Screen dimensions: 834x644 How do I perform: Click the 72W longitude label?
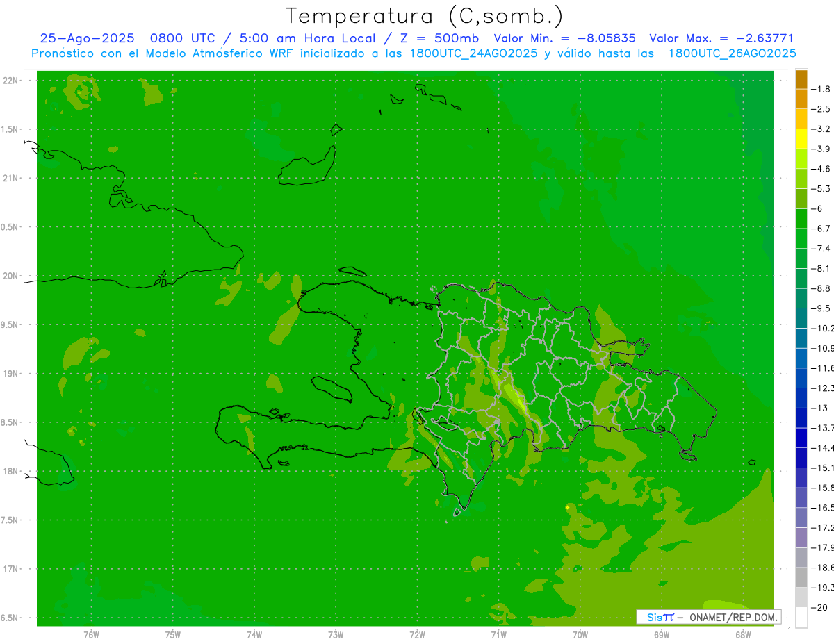click(417, 635)
